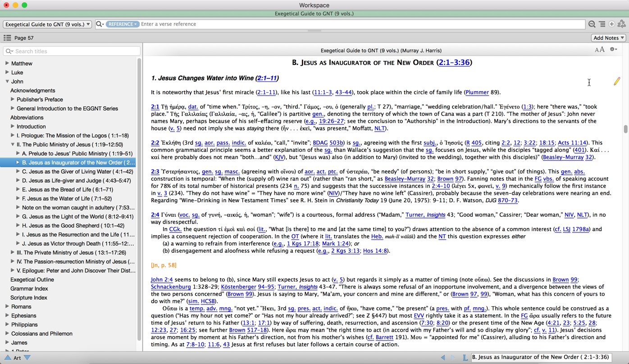Click the John 2:4 link
Viewport: 629px width, 364px height.
pos(162,280)
